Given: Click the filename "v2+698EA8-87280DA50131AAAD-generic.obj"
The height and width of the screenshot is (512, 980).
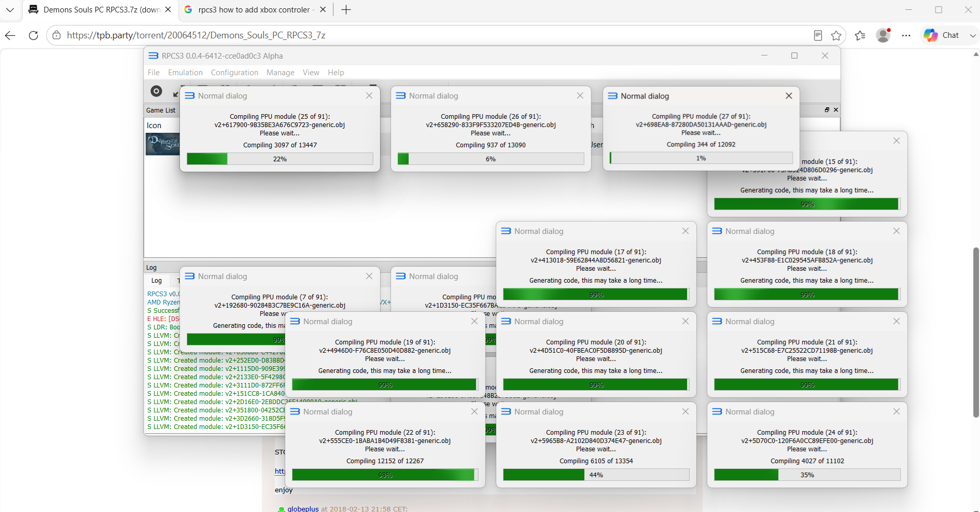Looking at the screenshot, I should point(701,124).
